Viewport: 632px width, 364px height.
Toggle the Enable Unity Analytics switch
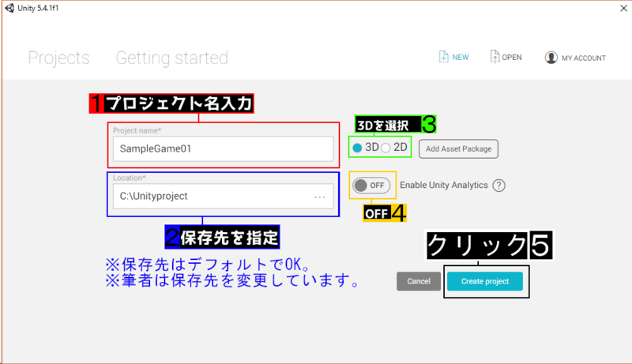tap(371, 186)
